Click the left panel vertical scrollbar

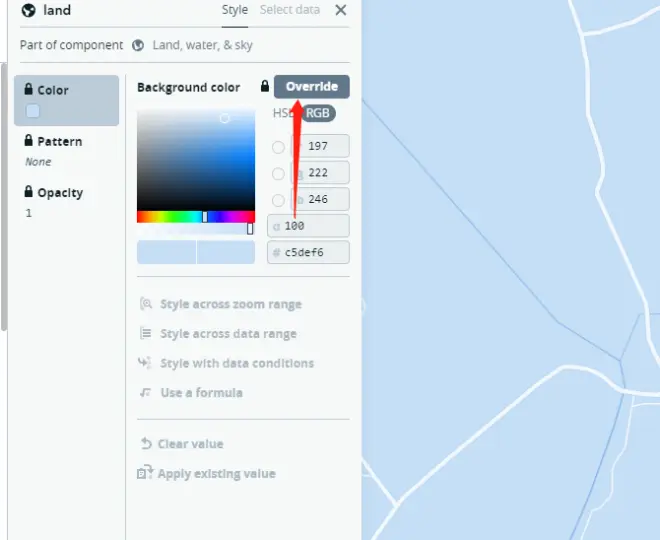(4, 197)
